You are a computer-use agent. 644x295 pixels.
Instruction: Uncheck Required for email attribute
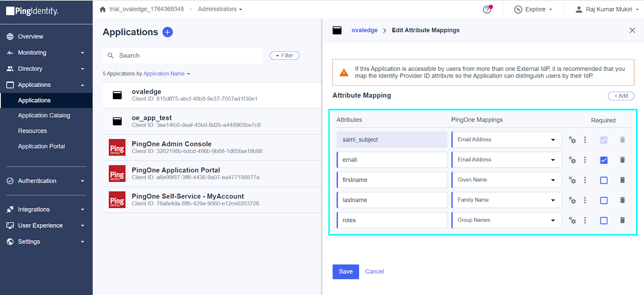[604, 160]
